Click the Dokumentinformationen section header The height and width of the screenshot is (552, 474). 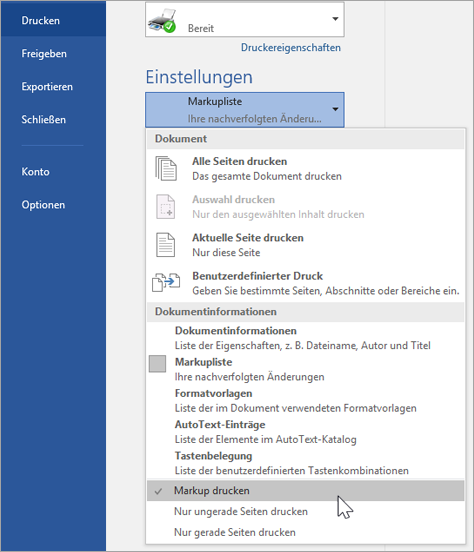(x=305, y=312)
